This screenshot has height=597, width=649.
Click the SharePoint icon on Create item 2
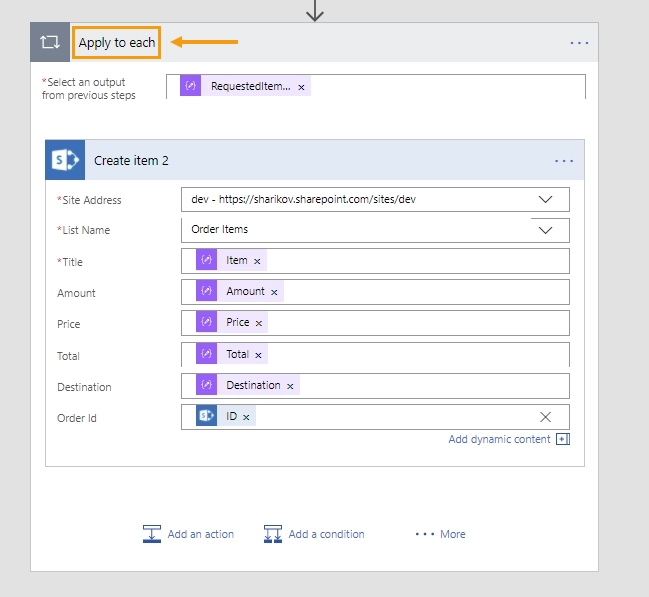click(65, 160)
